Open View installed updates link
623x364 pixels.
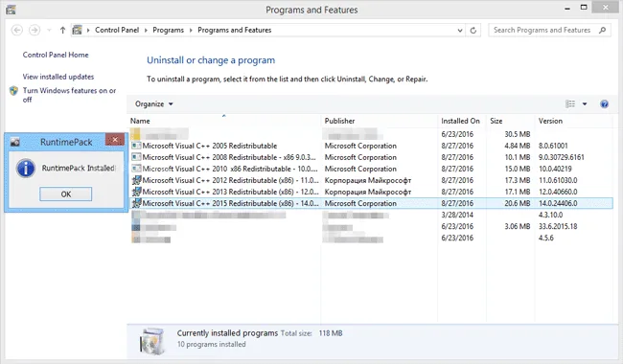tap(58, 77)
